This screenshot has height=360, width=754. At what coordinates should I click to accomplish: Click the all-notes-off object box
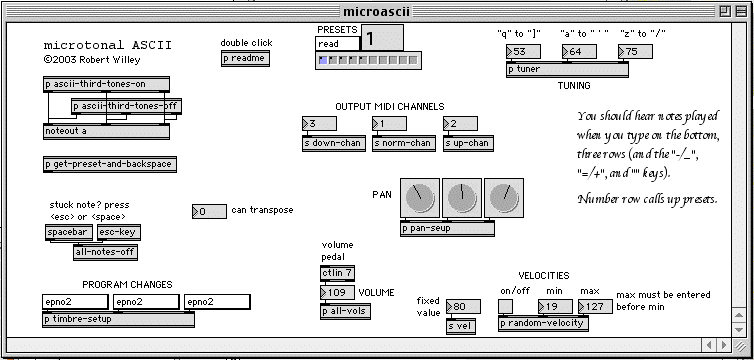[105, 252]
